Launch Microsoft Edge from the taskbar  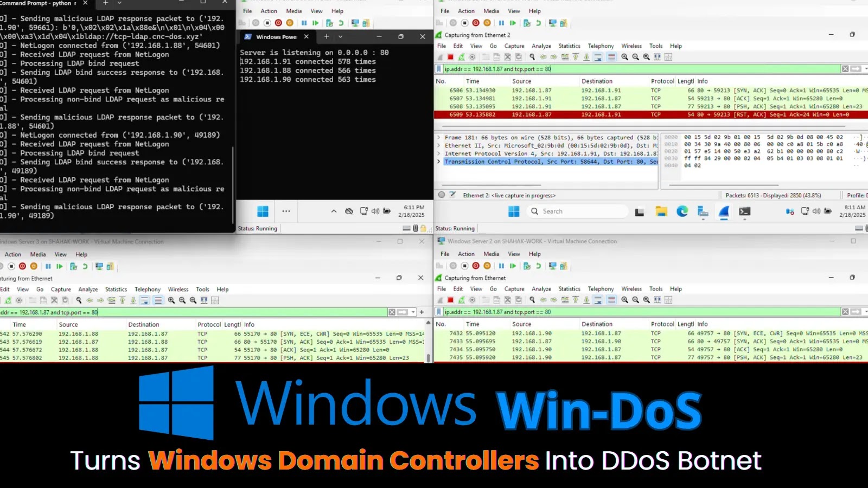pos(682,211)
